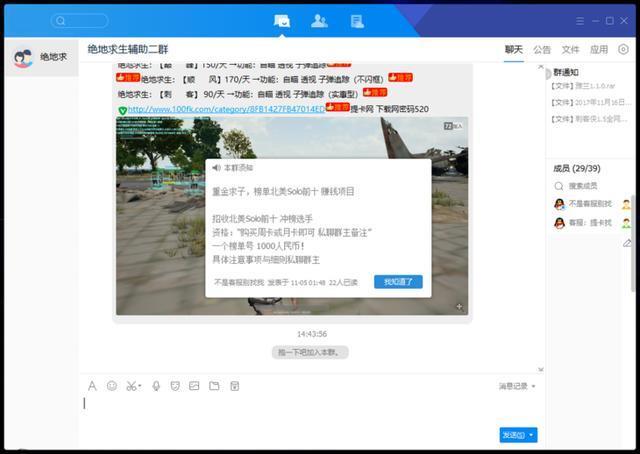Screen dimensions: 640x454
Task: Click the message input area
Action: point(312,410)
